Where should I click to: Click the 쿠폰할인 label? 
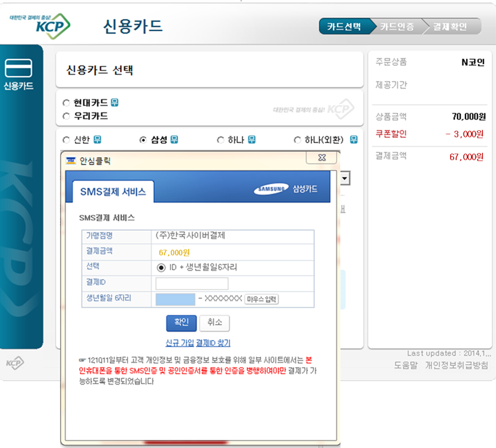[391, 134]
